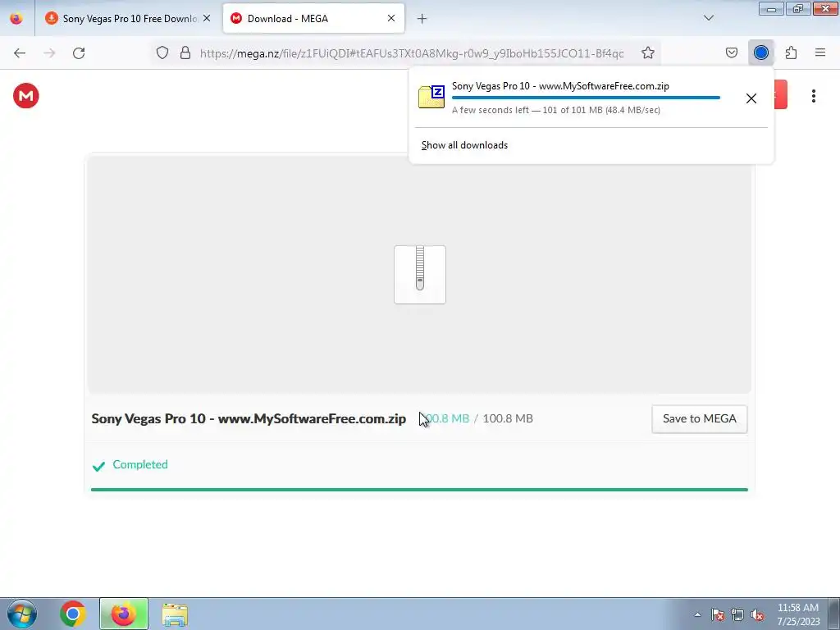Click the muted volume tray icon
Screen dimensions: 840x630
pos(757,615)
